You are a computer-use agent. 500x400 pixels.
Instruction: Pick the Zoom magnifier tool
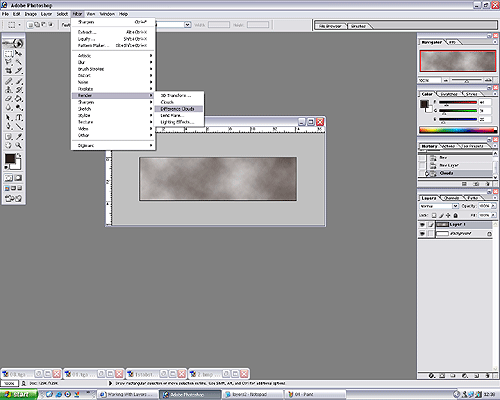[x=19, y=145]
